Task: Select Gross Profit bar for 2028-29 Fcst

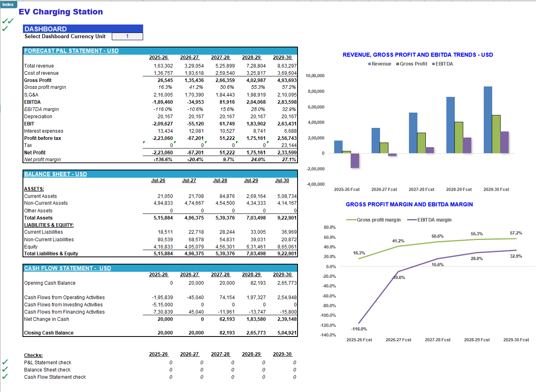Action: click(x=459, y=138)
